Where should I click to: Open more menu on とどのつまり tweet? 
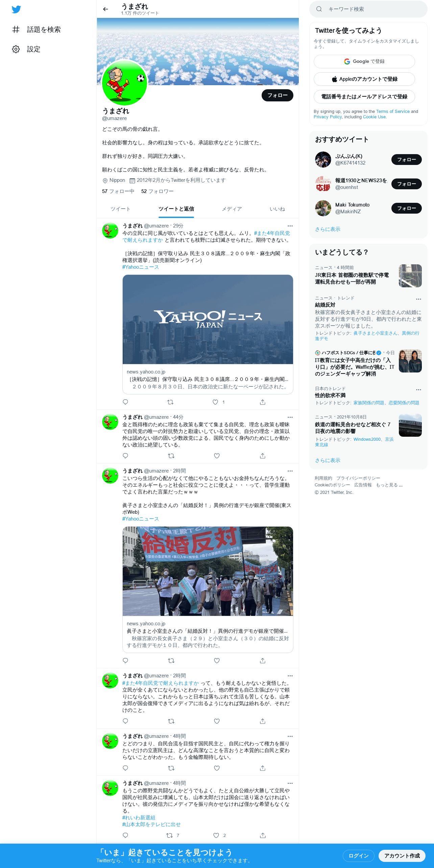click(x=290, y=736)
